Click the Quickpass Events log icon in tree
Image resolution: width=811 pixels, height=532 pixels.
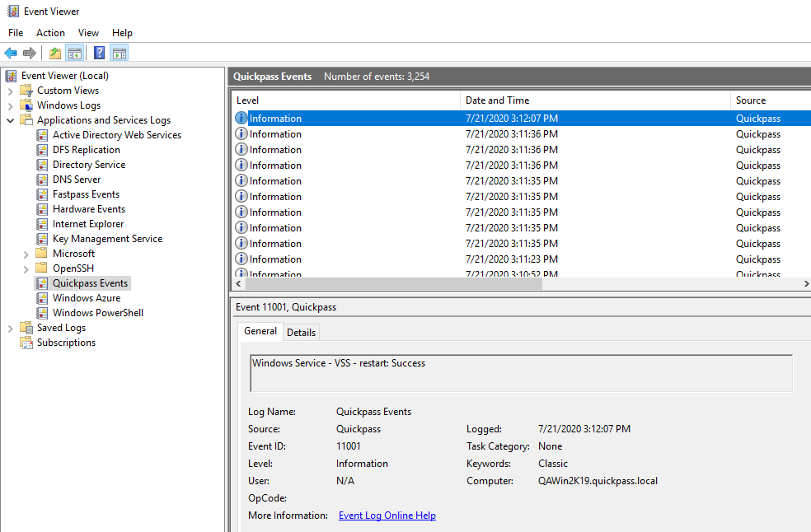[42, 284]
